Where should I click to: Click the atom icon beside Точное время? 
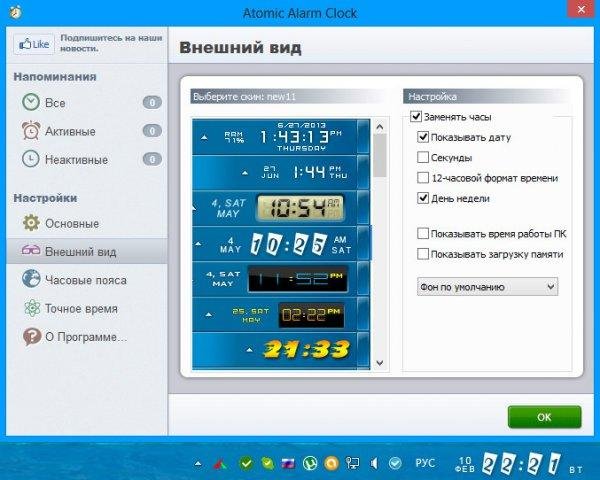(x=32, y=308)
